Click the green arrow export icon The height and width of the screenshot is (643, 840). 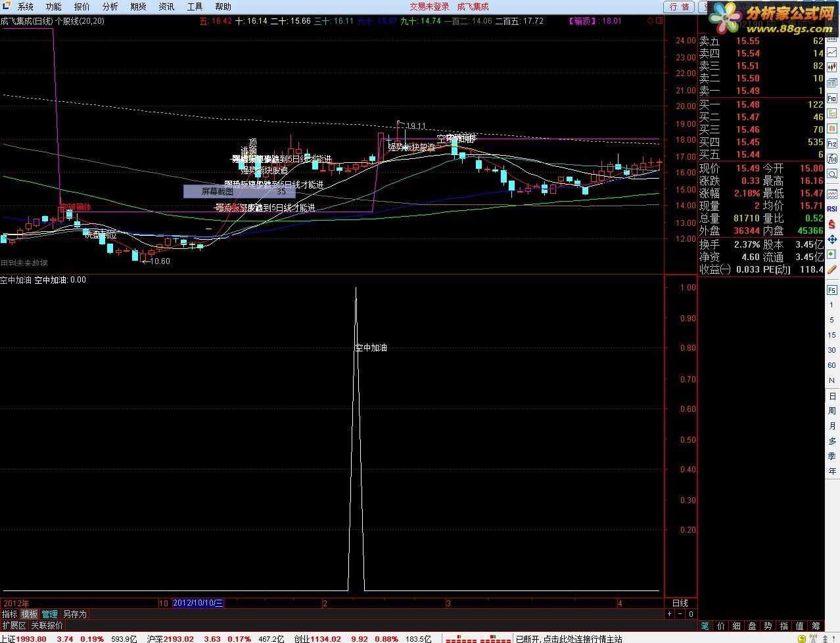click(x=831, y=254)
